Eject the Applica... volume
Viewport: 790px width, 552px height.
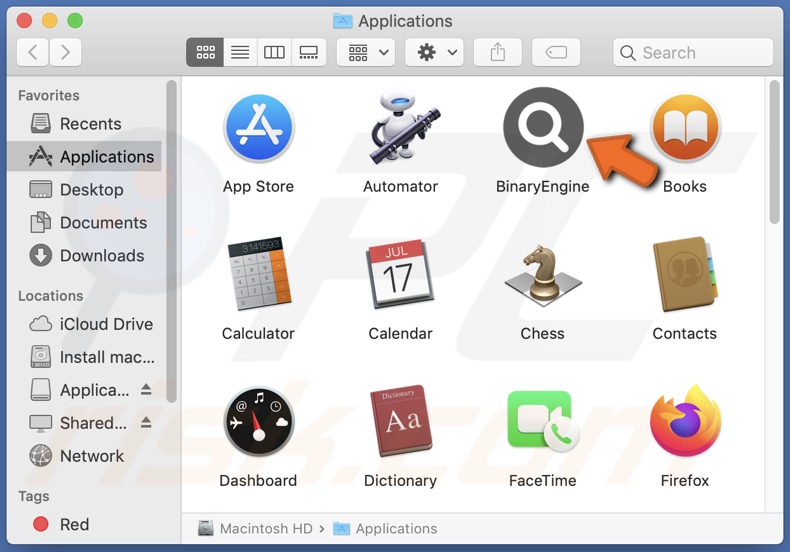click(x=146, y=389)
